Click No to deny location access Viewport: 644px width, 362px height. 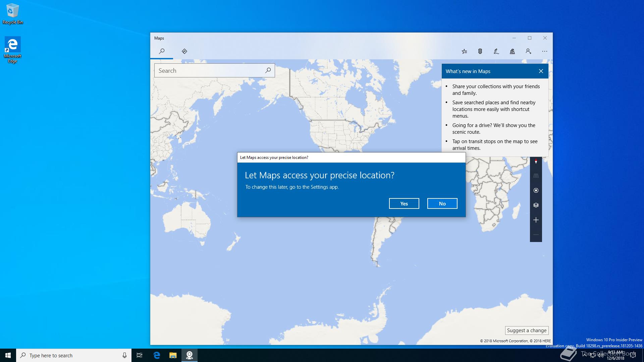click(x=442, y=203)
